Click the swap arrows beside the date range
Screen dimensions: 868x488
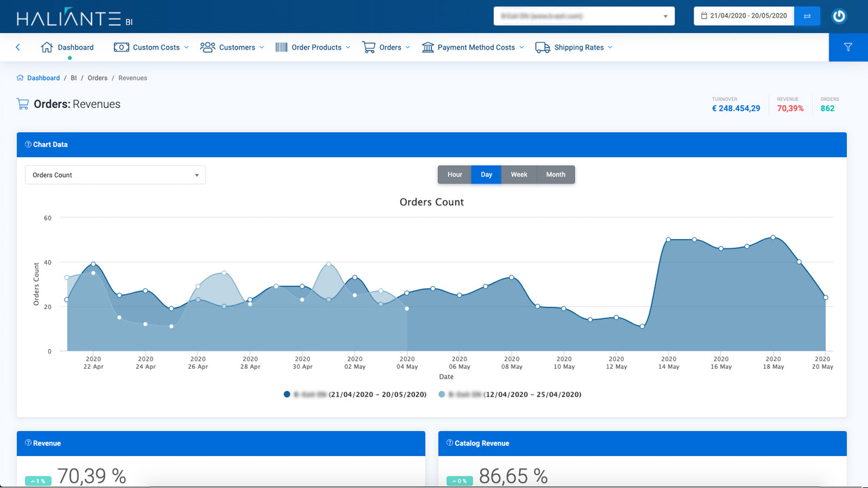pos(807,16)
